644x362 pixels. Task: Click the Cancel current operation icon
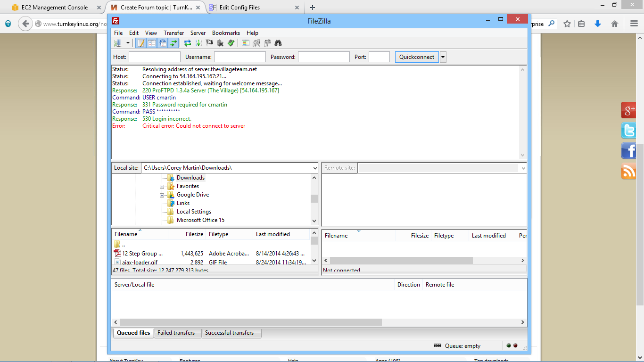(209, 43)
